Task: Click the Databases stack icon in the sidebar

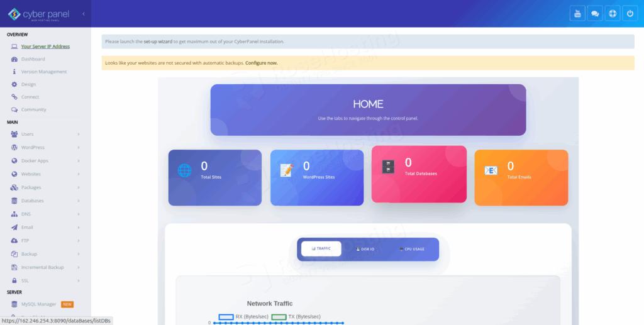Action: coord(14,201)
